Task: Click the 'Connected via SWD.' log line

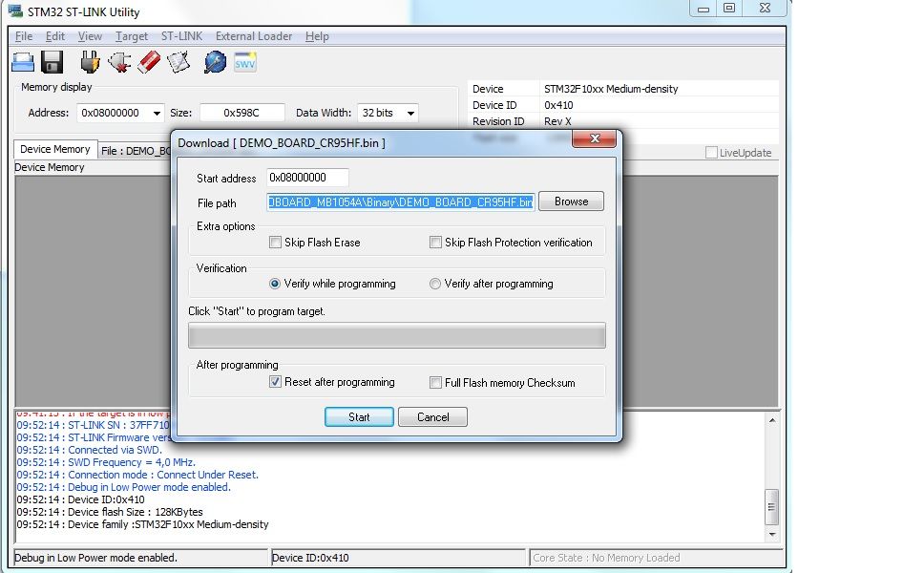Action: tap(89, 450)
